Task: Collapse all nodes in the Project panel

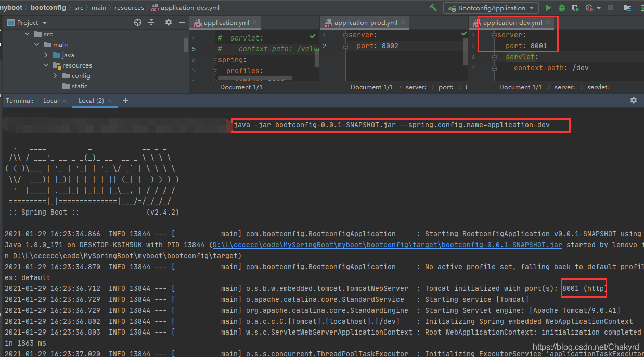Action: click(x=151, y=22)
